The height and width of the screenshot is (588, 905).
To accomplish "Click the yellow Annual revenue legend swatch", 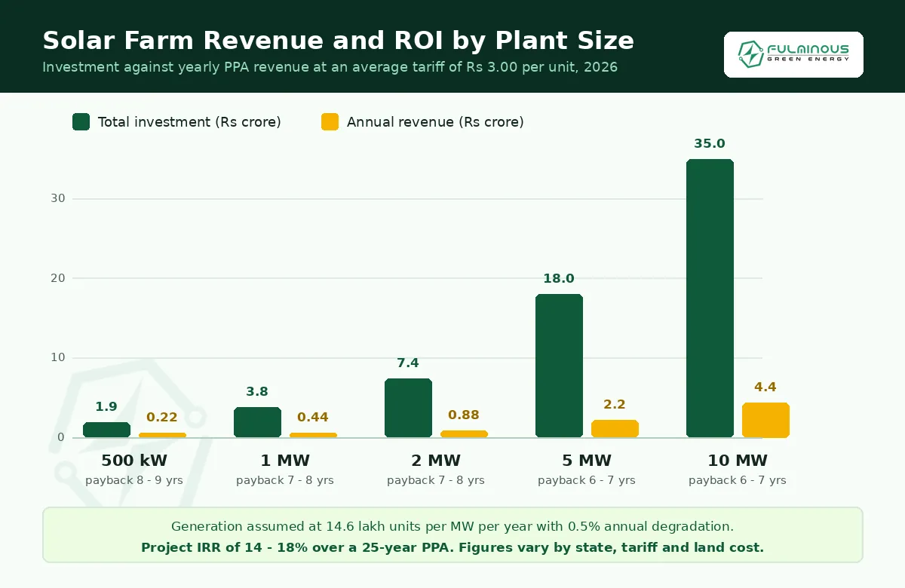I will pyautogui.click(x=330, y=121).
